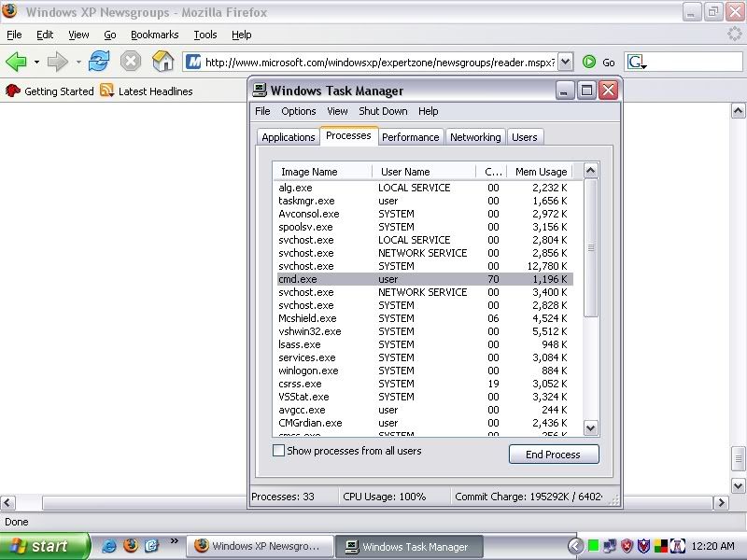Click the Firefox horizontal scrollbar right arrow
The height and width of the screenshot is (560, 747).
pyautogui.click(x=721, y=502)
